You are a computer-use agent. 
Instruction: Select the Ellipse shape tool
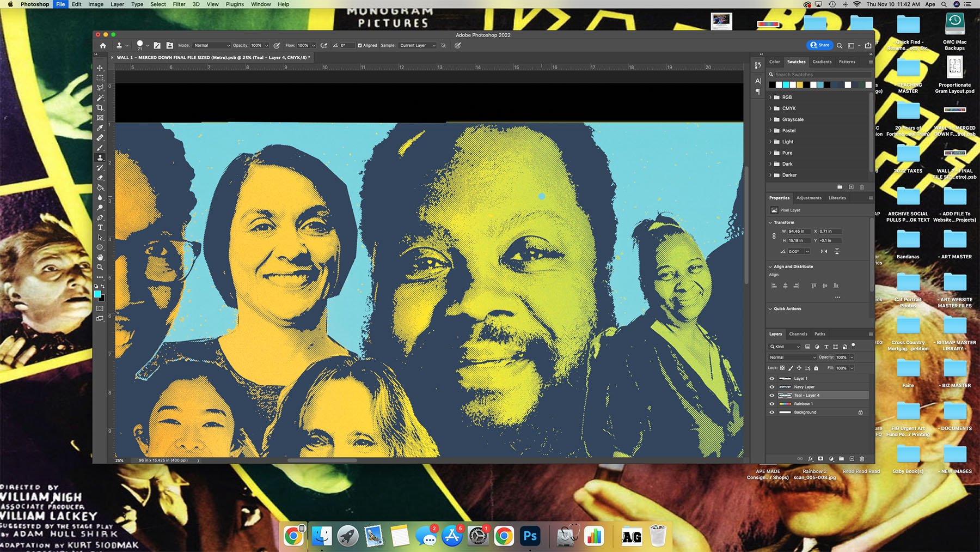pos(100,247)
